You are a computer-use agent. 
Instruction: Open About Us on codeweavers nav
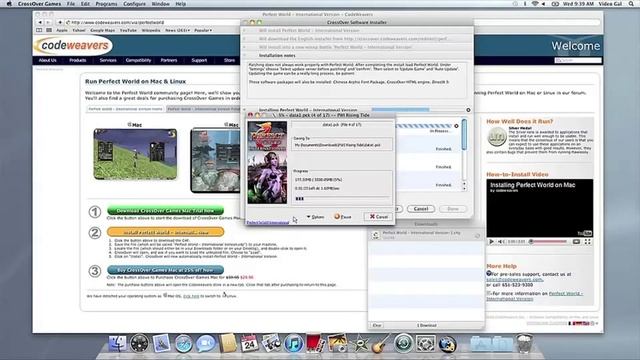point(47,60)
